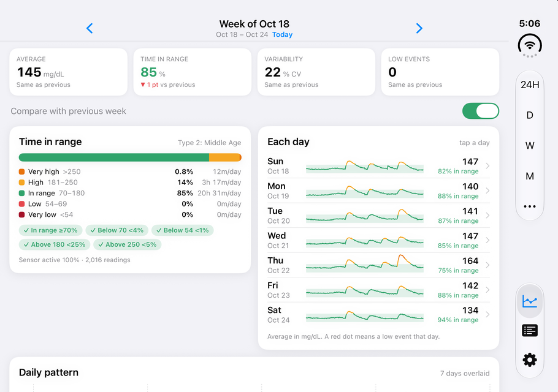The image size is (558, 392).
Task: Tap the Above 180 <25% target chip
Action: 55,244
